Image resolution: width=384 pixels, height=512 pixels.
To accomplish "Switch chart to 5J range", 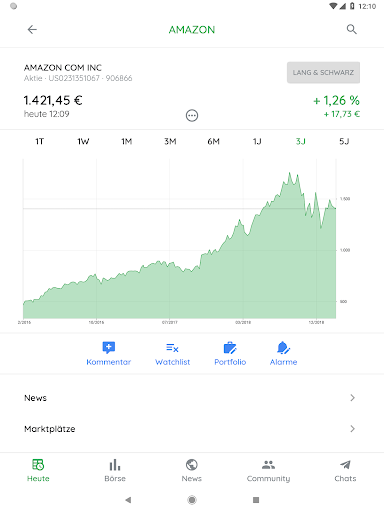I will point(344,142).
